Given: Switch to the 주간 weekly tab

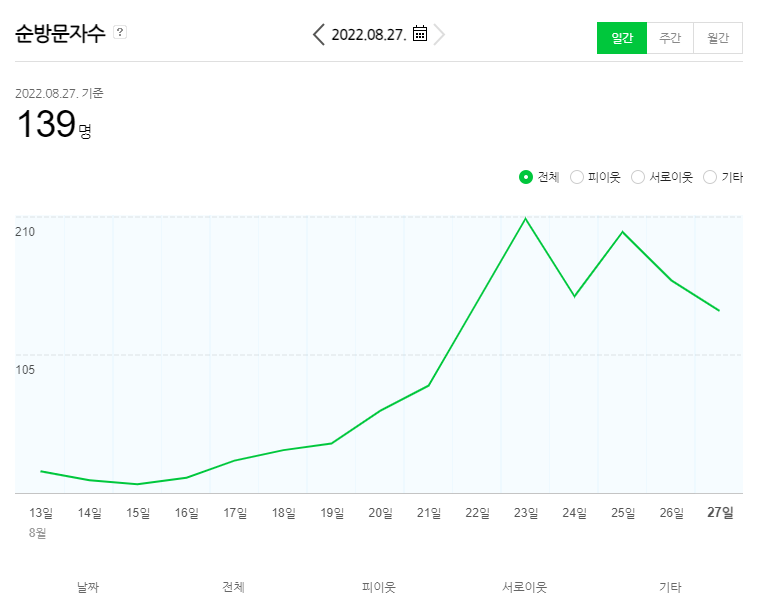Looking at the screenshot, I should (x=670, y=38).
